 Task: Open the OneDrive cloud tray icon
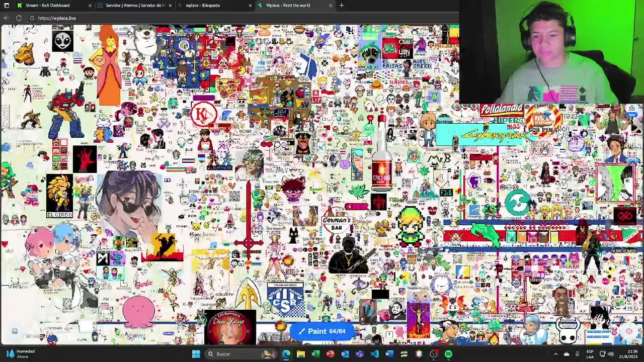(567, 354)
